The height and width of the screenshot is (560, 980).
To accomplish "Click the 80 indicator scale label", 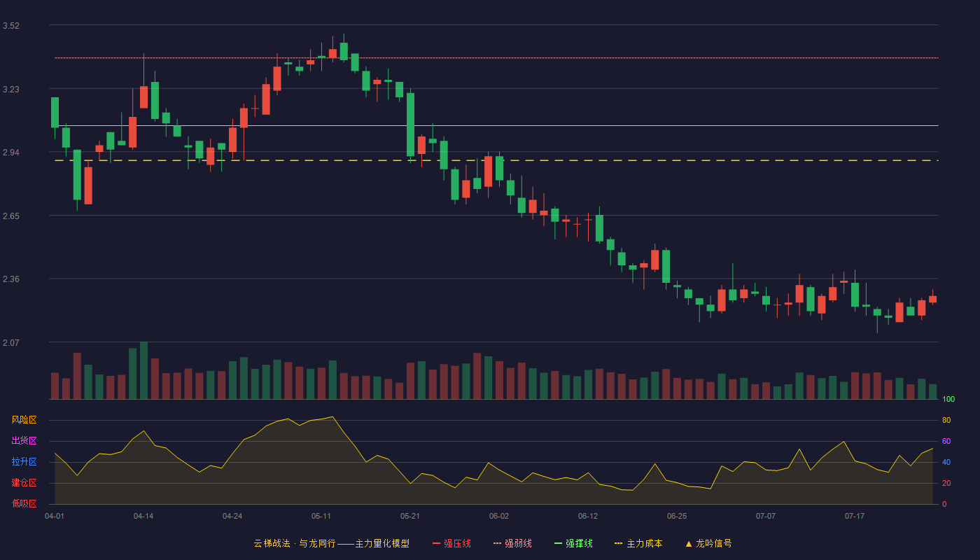I will [946, 420].
